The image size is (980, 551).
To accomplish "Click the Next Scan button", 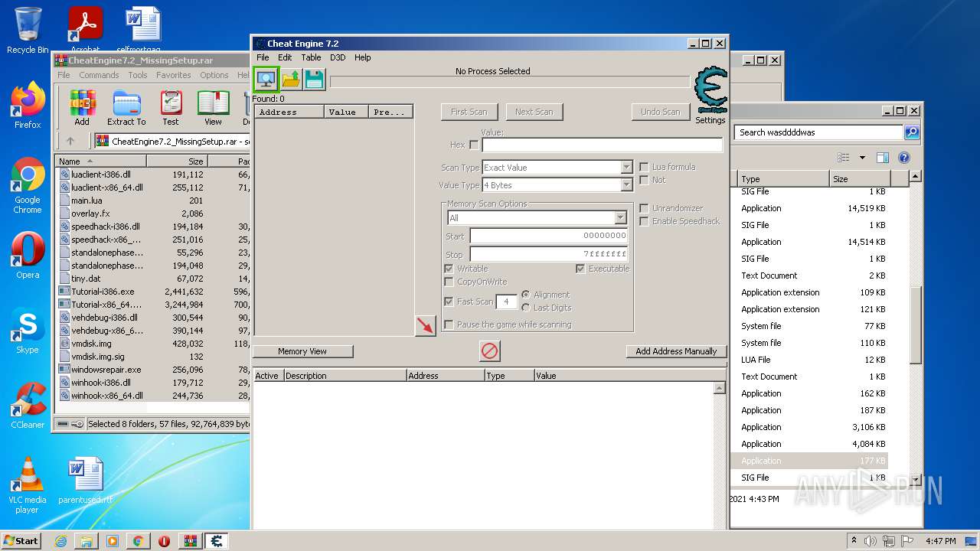I will point(534,112).
